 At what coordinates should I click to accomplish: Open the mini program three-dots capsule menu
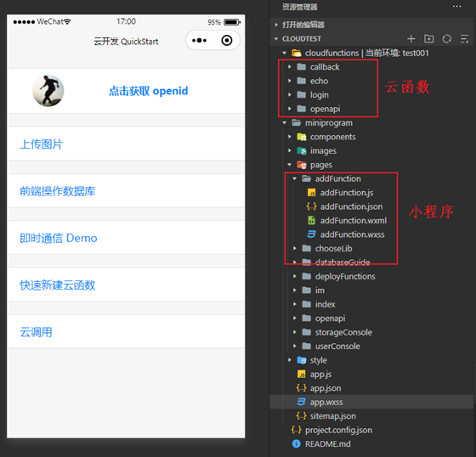(199, 41)
